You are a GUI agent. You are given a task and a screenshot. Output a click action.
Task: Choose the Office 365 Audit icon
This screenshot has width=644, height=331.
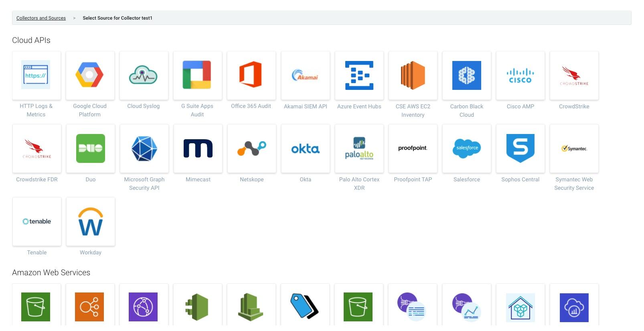(x=251, y=75)
